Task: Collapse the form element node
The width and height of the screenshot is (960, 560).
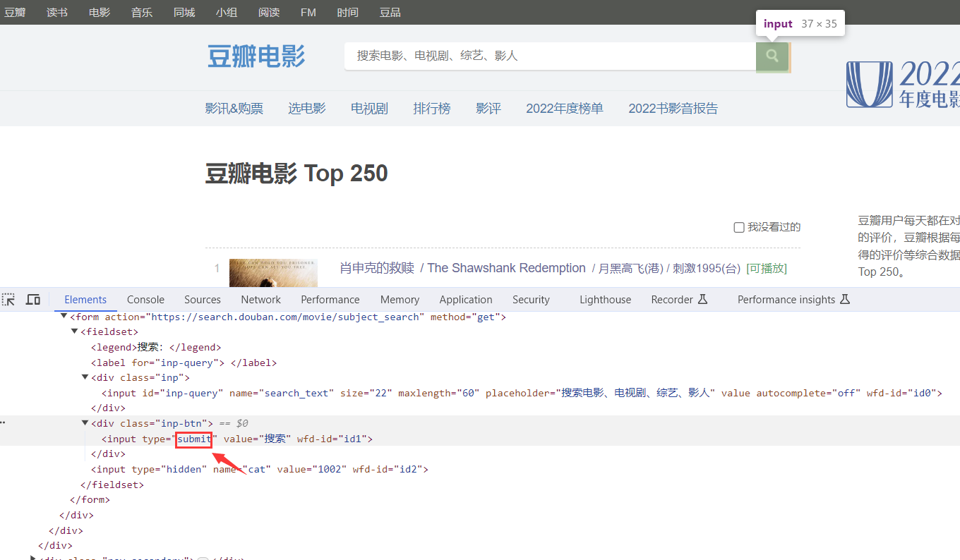Action: 64,317
